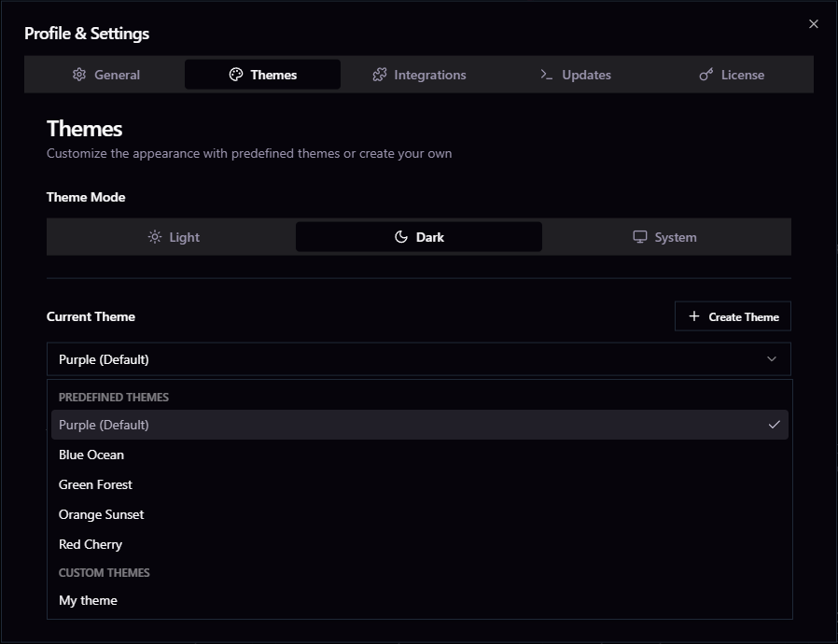Select the Orange Sunset theme

[101, 514]
